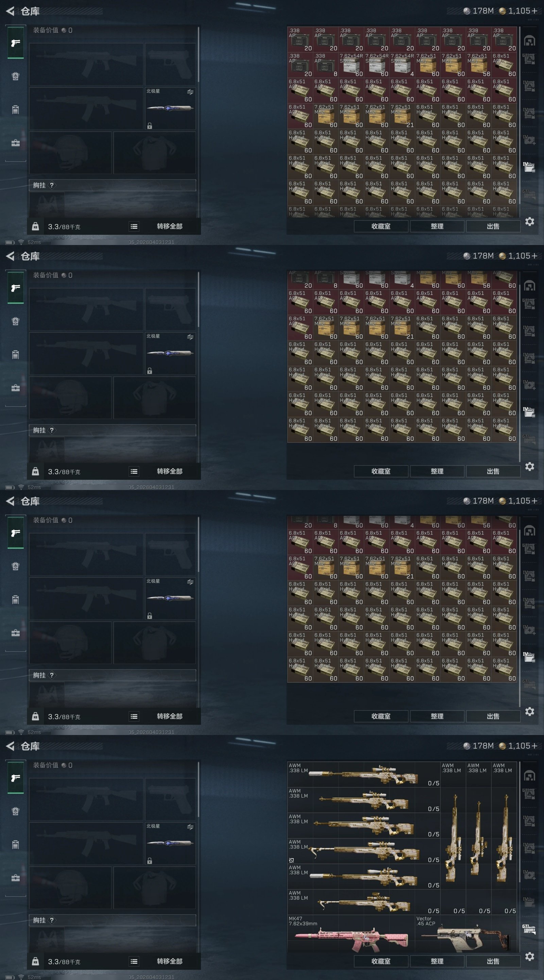This screenshot has width=544, height=980.
Task: Switch to the toolbox tab in the AWM rifle view
Action: click(x=16, y=878)
